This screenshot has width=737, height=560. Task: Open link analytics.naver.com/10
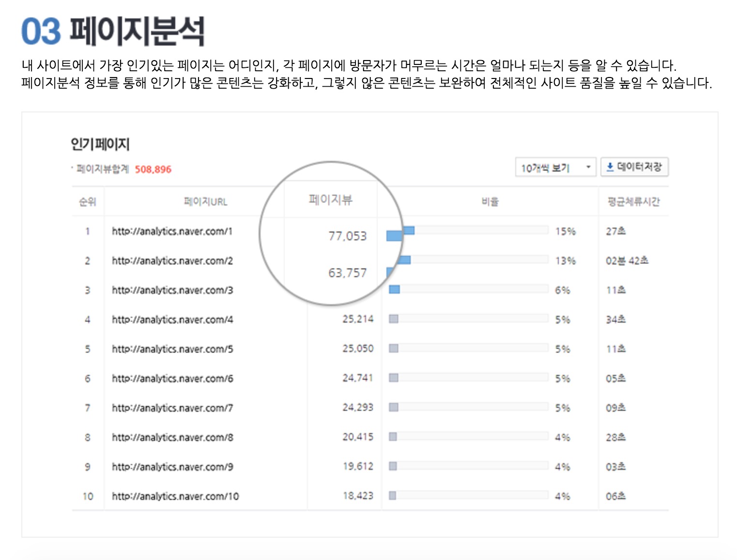[x=175, y=496]
